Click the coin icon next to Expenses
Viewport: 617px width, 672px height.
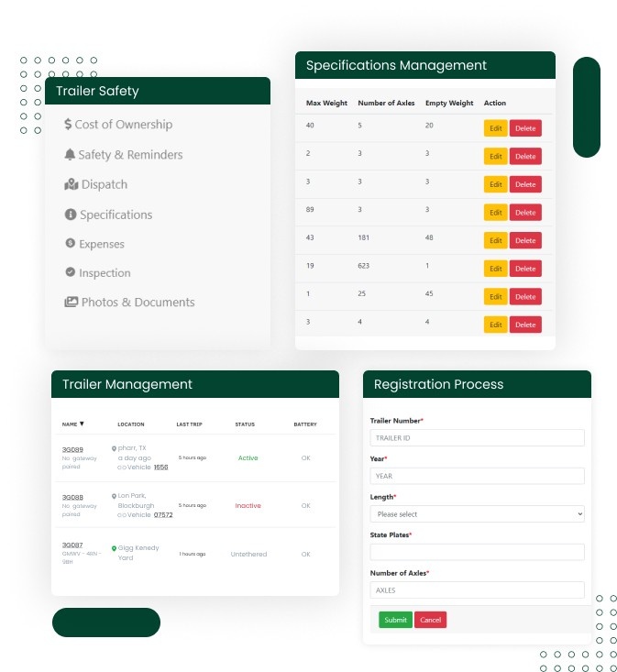point(70,244)
